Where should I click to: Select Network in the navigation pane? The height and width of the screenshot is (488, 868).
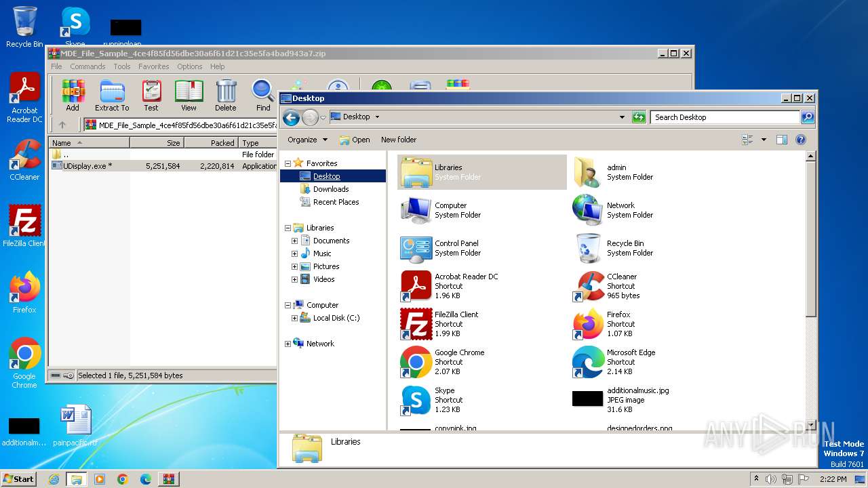point(320,344)
